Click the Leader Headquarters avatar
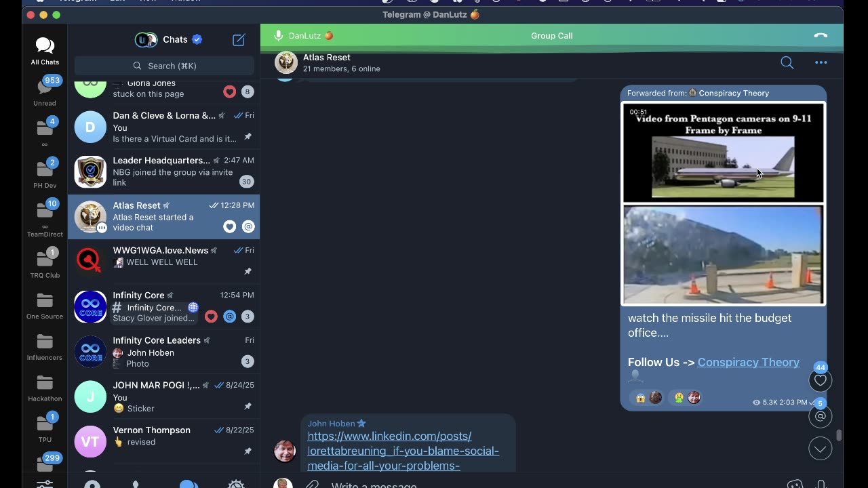Screen dimensions: 868x488 coord(90,171)
